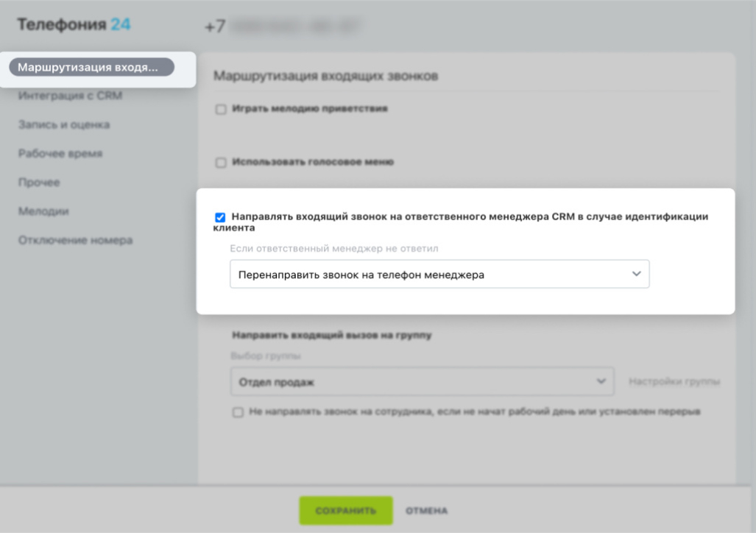Click the green Сохранить button
This screenshot has height=533, width=756.
[x=346, y=510]
